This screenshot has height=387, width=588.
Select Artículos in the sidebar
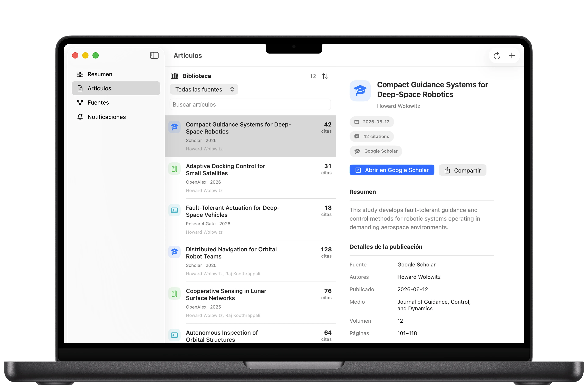tap(116, 88)
